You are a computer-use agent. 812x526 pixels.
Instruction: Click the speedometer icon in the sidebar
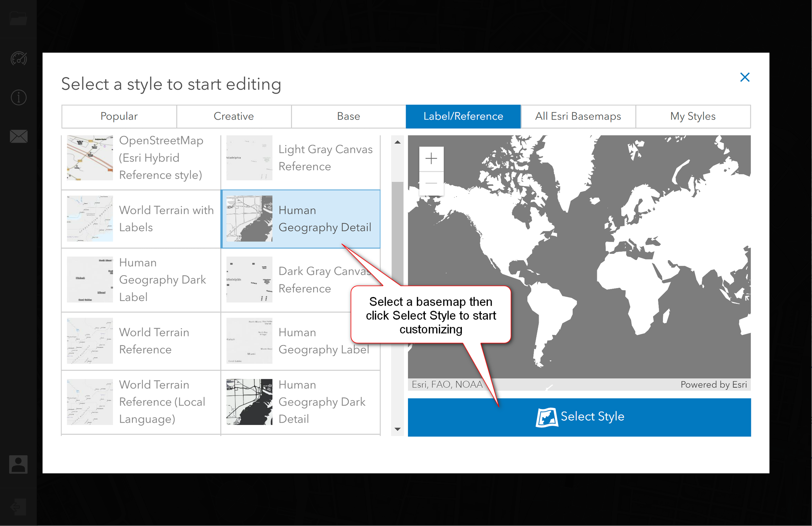point(18,59)
